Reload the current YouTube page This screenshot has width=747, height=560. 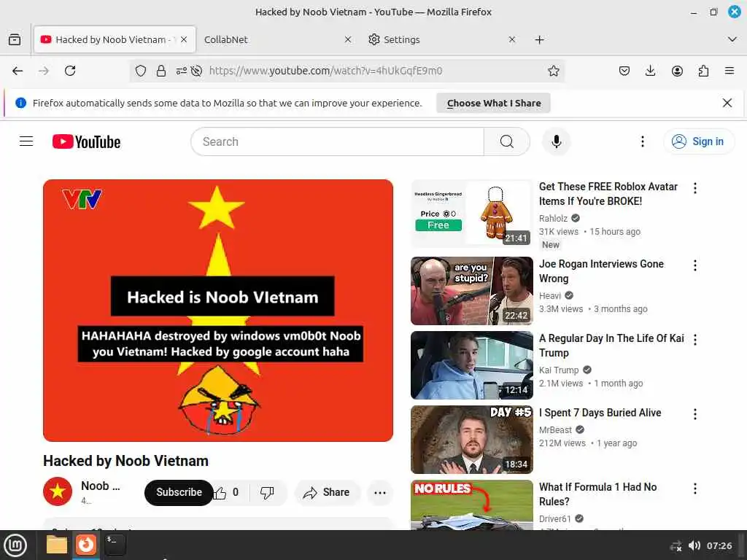click(70, 71)
